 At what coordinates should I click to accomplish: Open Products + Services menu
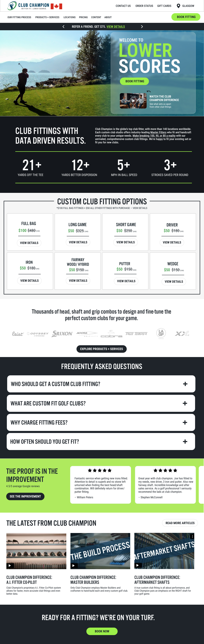coord(47,17)
